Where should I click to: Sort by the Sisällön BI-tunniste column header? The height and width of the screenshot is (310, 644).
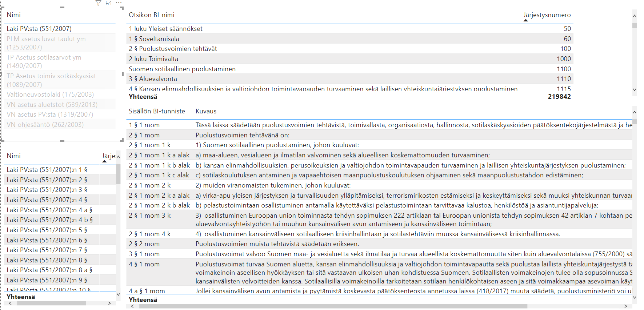point(157,111)
